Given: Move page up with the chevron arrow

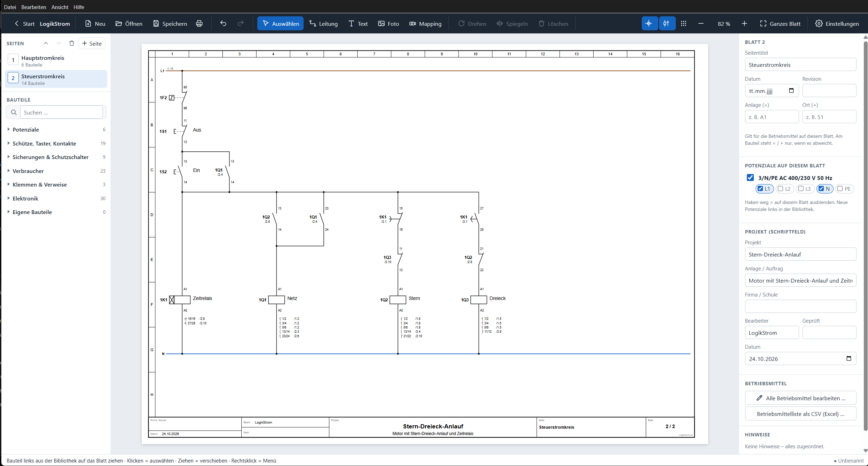Looking at the screenshot, I should pos(46,44).
